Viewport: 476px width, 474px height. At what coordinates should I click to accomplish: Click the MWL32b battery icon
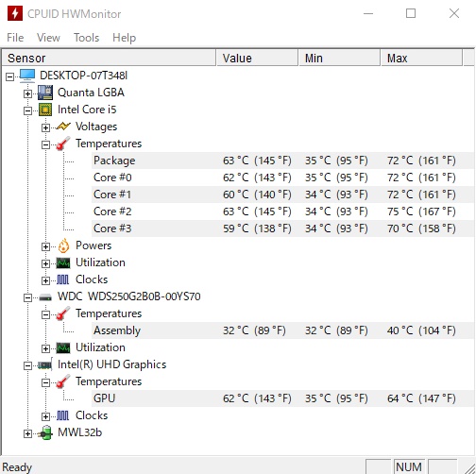point(45,432)
